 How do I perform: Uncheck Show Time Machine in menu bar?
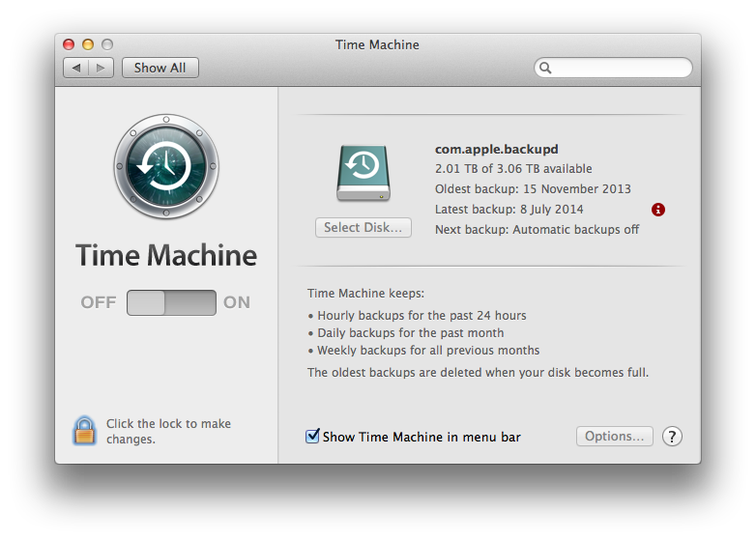pos(312,436)
